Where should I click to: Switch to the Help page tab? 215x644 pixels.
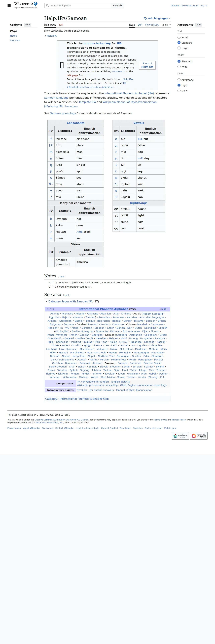[x=50, y=25]
